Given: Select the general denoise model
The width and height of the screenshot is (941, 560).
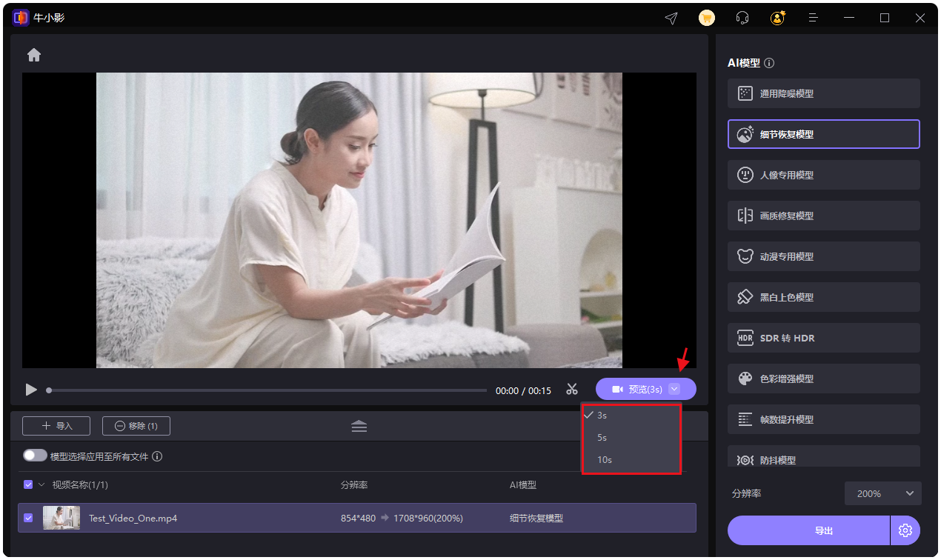Looking at the screenshot, I should pyautogui.click(x=824, y=93).
